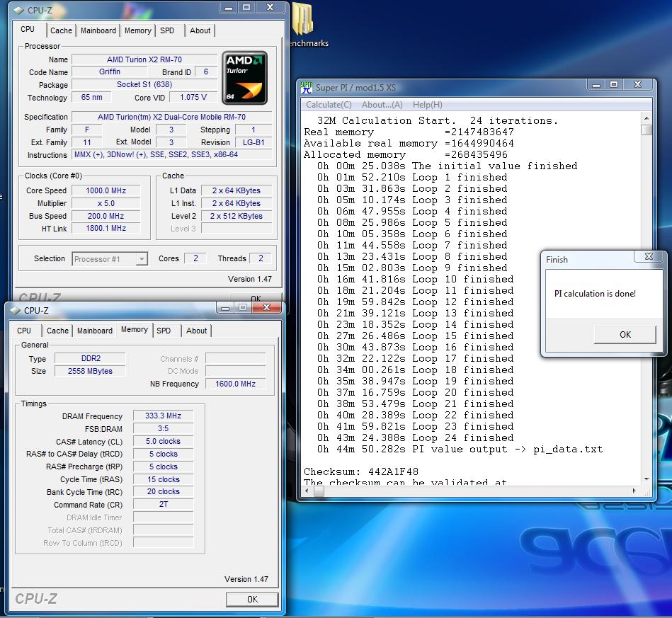The height and width of the screenshot is (618, 672).
Task: Switch to About tab in top CPU-Z
Action: [200, 30]
